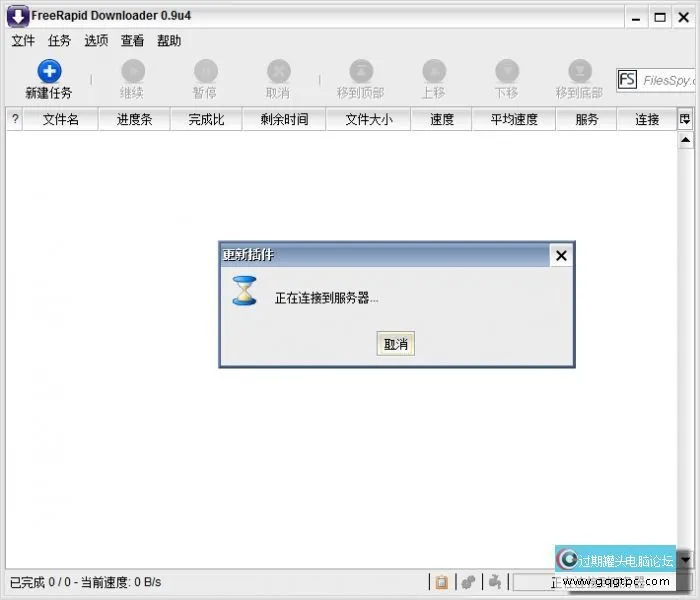
Task: Click the 新建任务 (New Task) plus icon
Action: [49, 71]
